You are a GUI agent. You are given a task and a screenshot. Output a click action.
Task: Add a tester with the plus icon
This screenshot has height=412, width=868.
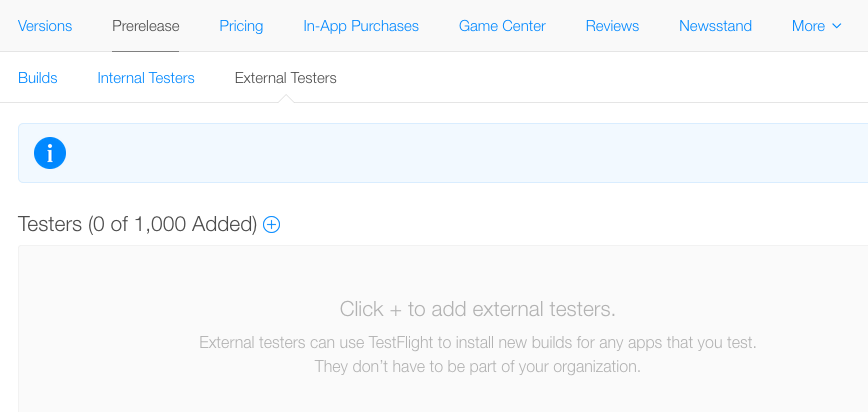(271, 224)
